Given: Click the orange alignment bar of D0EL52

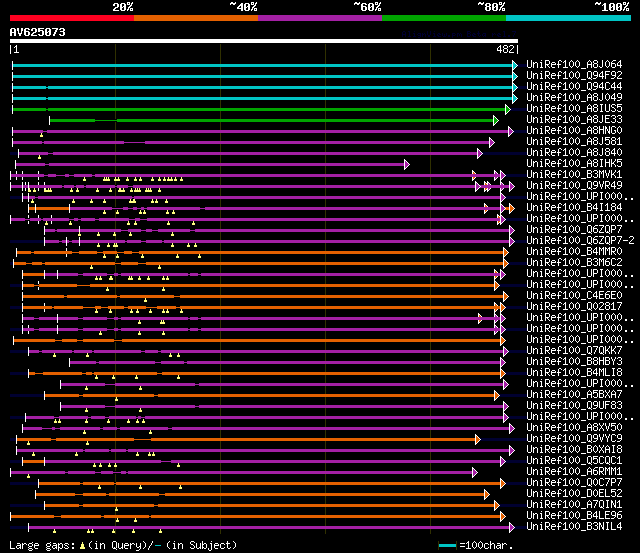Looking at the screenshot, I should pyautogui.click(x=260, y=495).
